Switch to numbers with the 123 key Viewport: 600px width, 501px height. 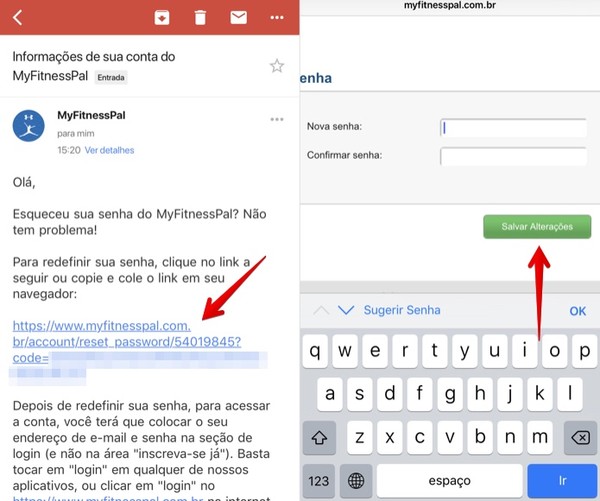[318, 481]
